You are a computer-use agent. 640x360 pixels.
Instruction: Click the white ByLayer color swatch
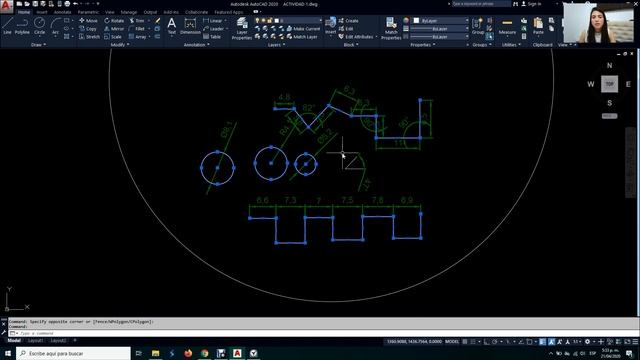(416, 20)
